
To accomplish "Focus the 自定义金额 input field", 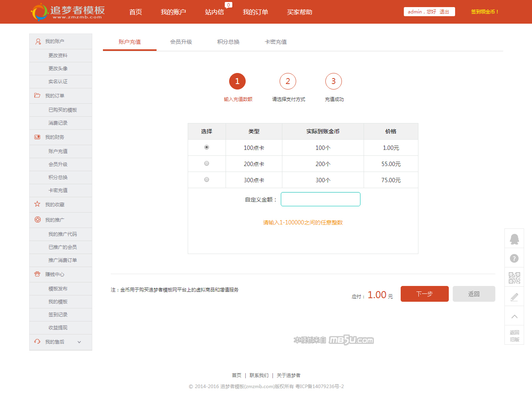I will coord(320,199).
